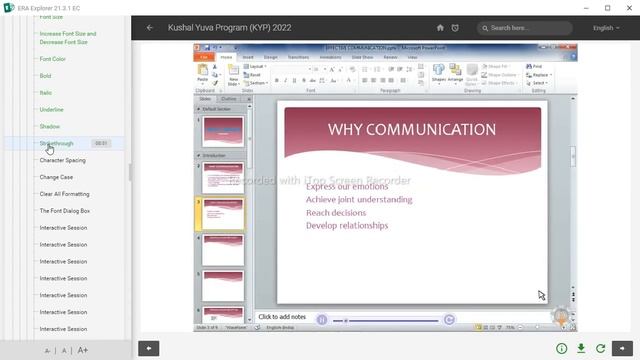Click 'Develop relationships' bullet text
The width and height of the screenshot is (640, 360).
(x=347, y=226)
